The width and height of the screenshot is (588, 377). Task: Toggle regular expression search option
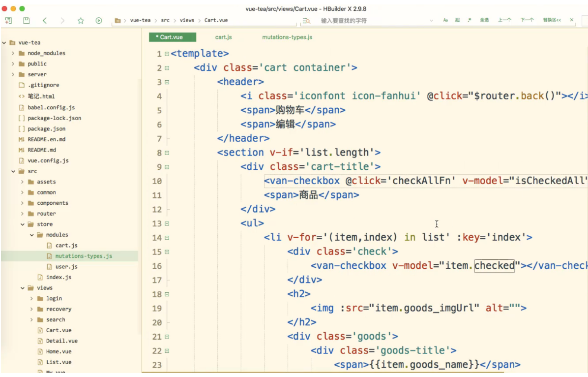tap(469, 20)
